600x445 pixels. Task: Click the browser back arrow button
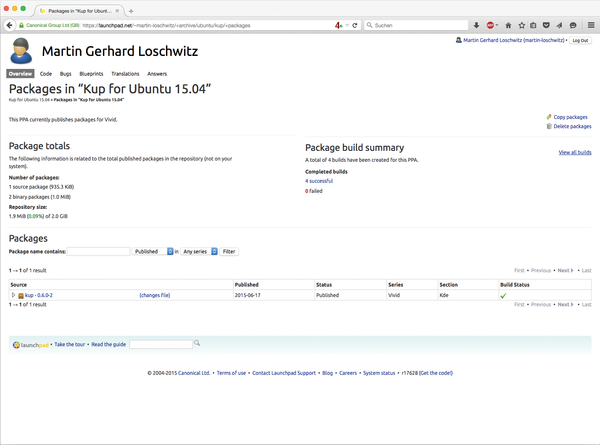click(9, 25)
